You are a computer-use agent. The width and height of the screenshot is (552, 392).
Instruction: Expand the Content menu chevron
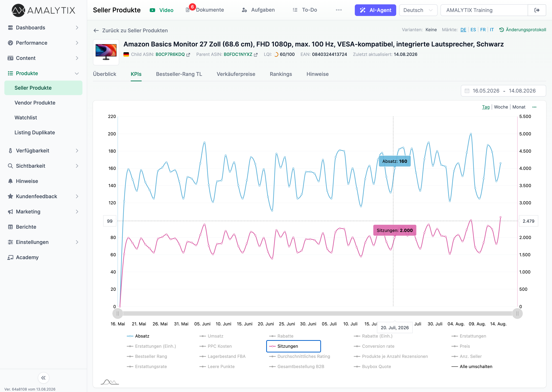77,58
